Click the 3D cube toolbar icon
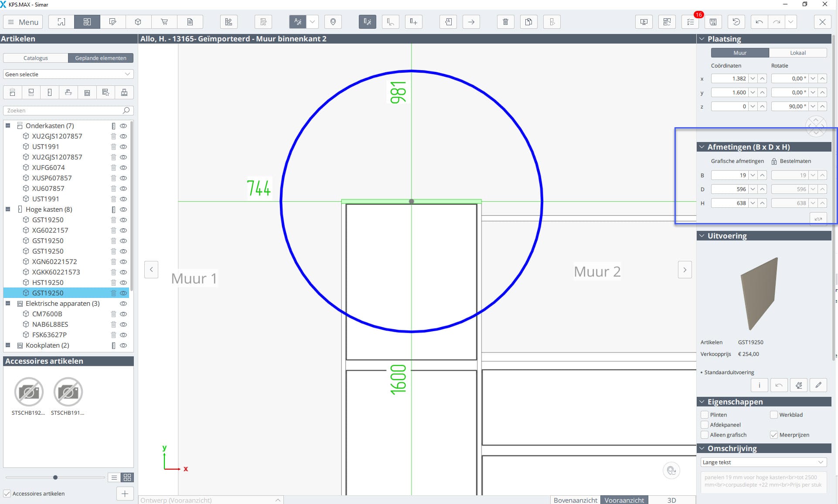Image resolution: width=838 pixels, height=504 pixels. point(138,22)
